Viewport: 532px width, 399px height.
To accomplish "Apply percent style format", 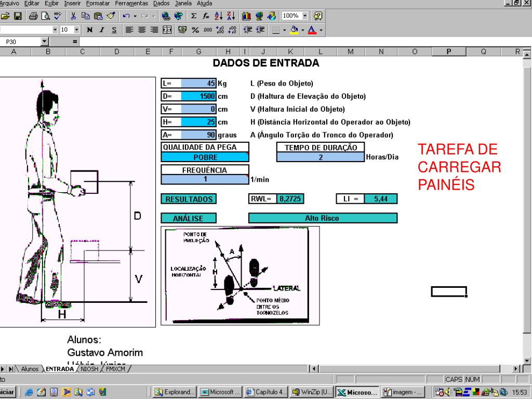I will click(195, 30).
